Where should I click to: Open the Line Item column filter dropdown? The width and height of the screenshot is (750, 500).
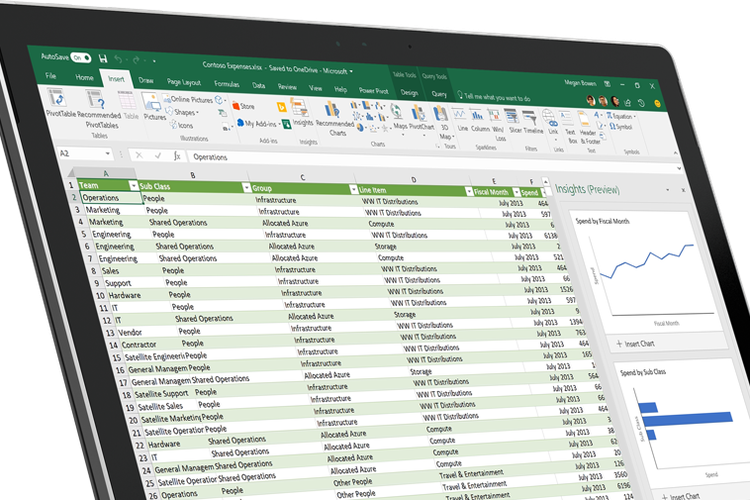tap(469, 191)
